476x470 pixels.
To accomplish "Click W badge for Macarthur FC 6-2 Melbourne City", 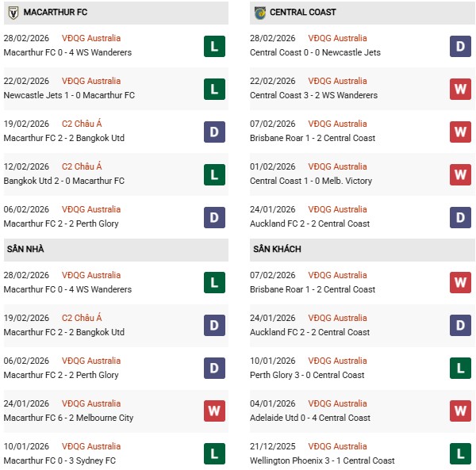I will coord(213,411).
